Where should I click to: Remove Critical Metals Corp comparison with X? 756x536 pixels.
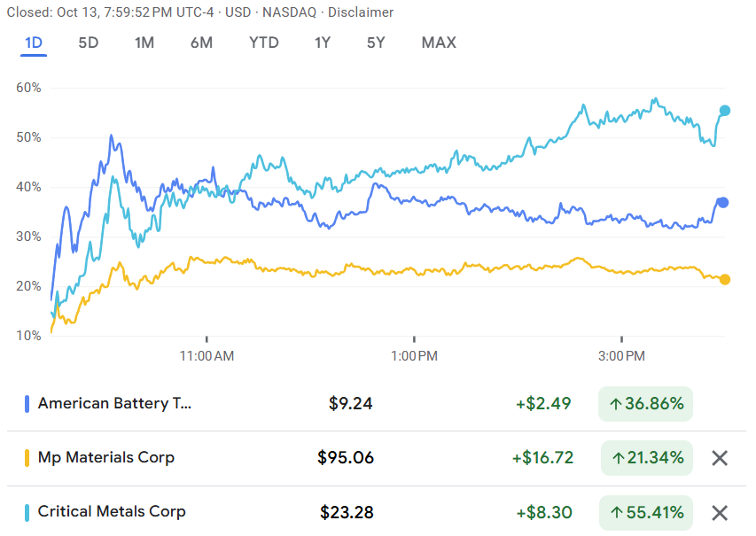[720, 512]
